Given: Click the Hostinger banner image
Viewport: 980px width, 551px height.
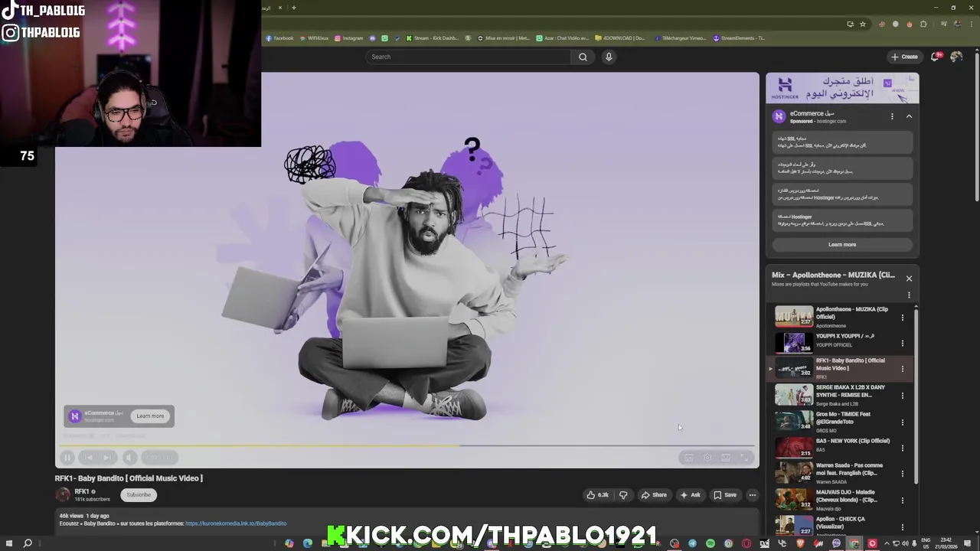Looking at the screenshot, I should click(x=842, y=88).
